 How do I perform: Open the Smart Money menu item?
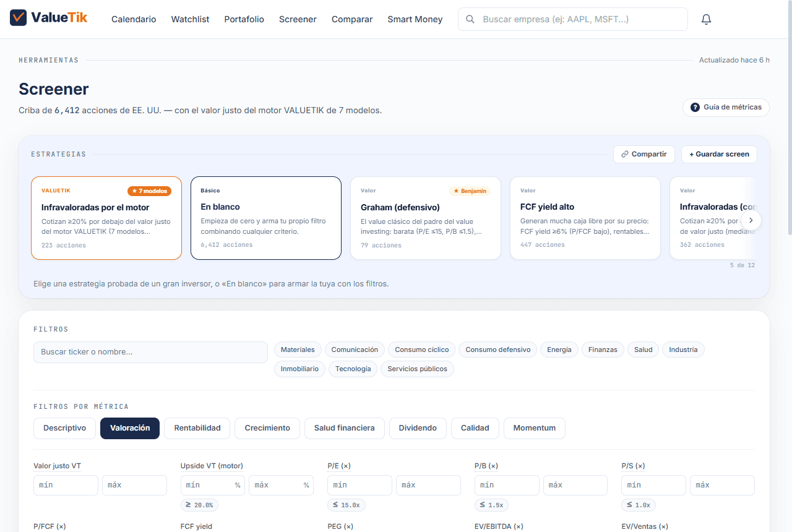coord(415,19)
